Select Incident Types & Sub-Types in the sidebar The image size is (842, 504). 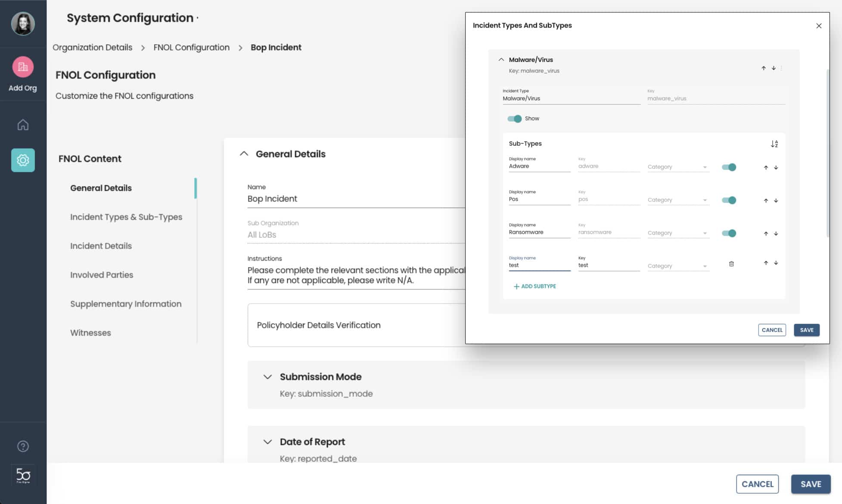point(126,217)
